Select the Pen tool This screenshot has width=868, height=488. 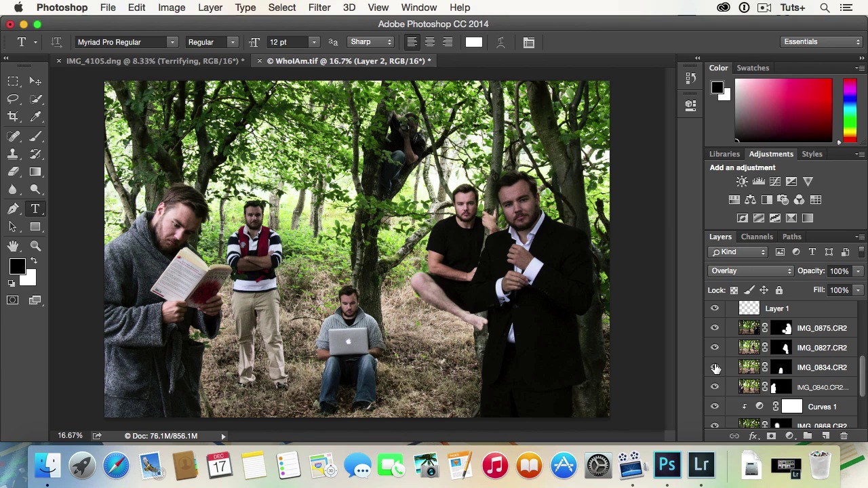13,209
